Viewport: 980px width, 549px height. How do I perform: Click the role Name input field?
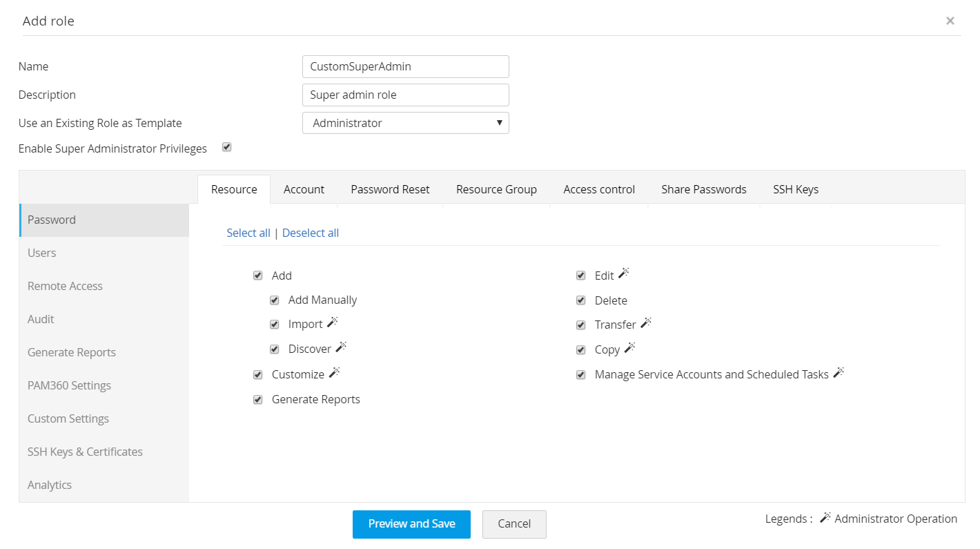pyautogui.click(x=405, y=67)
